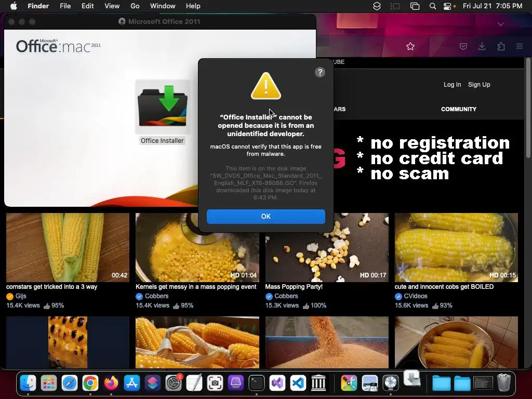Click the Log In link
532x399 pixels.
click(453, 85)
